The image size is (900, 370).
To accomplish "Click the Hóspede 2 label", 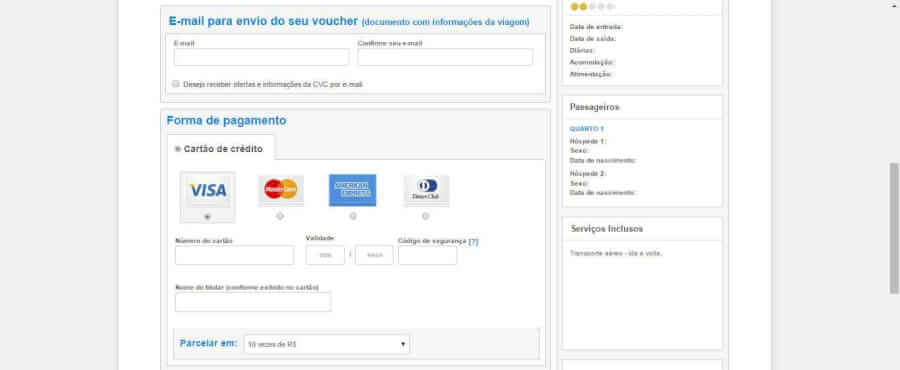I will coord(588,173).
